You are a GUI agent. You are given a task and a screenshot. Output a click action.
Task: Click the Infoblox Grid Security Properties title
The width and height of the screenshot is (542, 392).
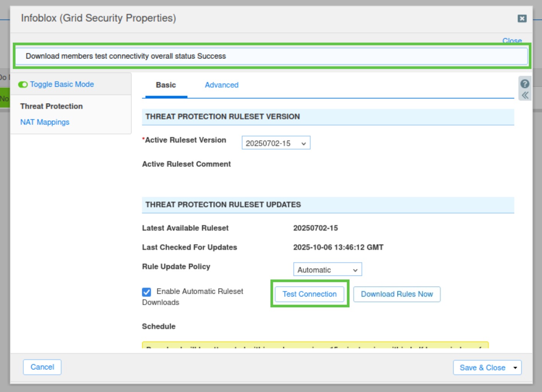pos(98,18)
